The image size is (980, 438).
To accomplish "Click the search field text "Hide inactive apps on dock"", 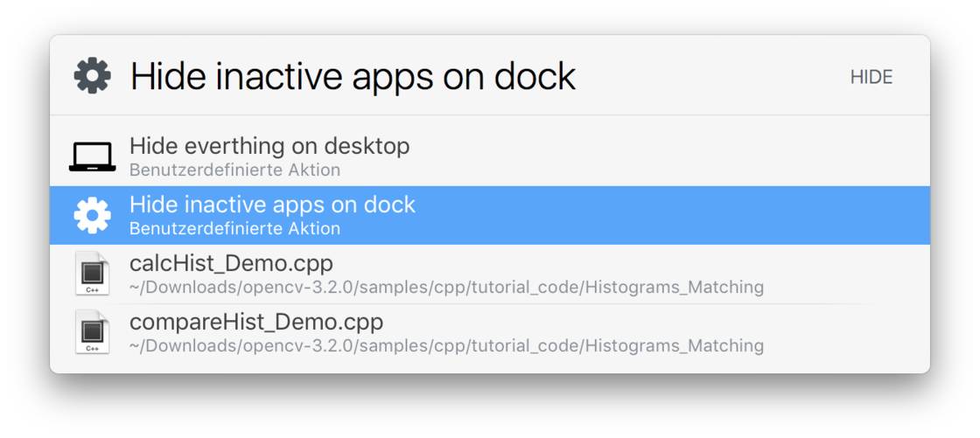I will tap(353, 76).
